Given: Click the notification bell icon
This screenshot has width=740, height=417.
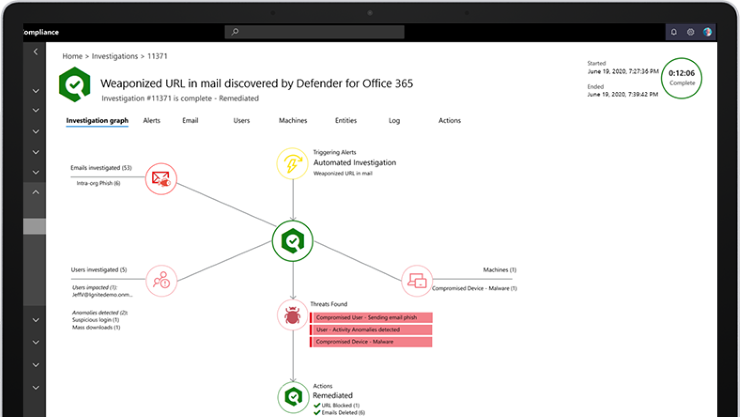Looking at the screenshot, I should click(x=673, y=32).
